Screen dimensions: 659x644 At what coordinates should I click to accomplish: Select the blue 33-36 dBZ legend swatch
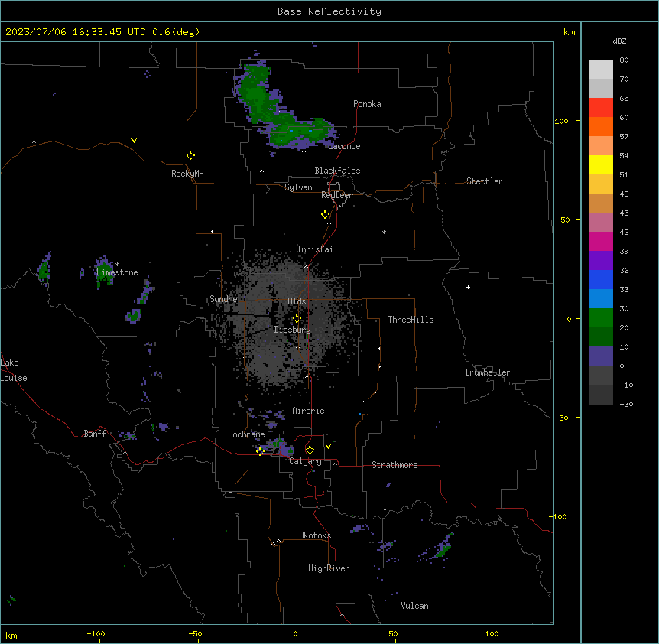tap(601, 279)
